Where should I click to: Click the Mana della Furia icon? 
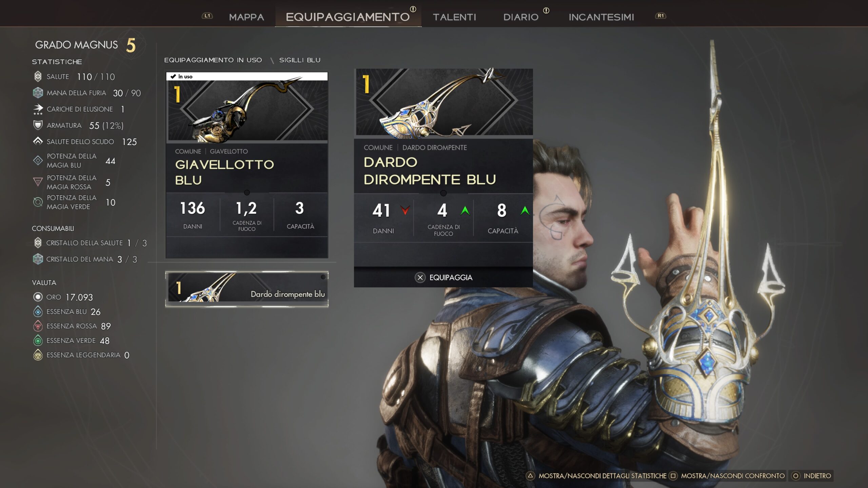tap(38, 93)
